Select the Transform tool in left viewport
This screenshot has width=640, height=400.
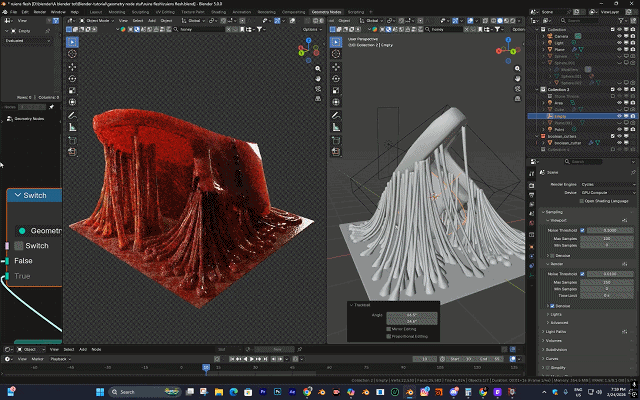click(x=73, y=103)
